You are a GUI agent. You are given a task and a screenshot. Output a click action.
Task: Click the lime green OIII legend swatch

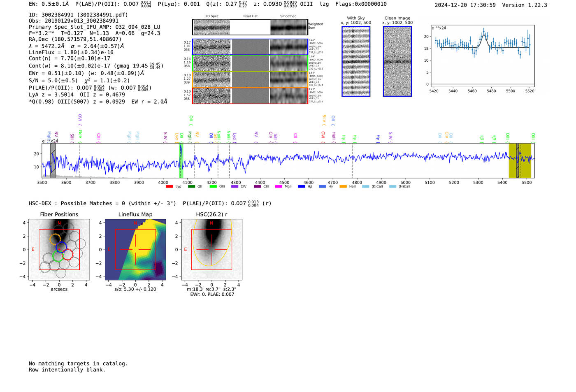[x=213, y=187]
